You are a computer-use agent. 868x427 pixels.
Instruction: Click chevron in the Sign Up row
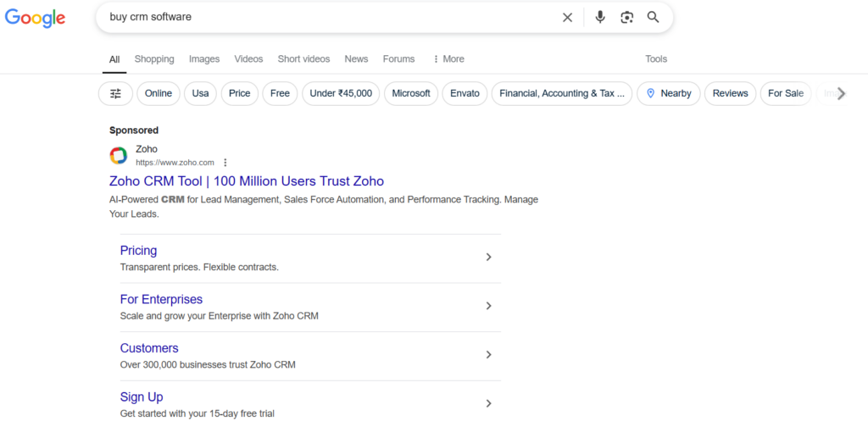(x=488, y=403)
